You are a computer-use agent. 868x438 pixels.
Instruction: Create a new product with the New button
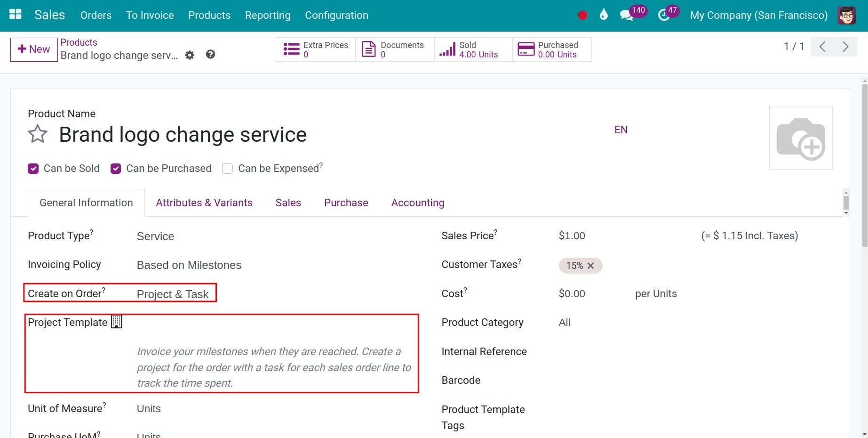click(x=33, y=49)
